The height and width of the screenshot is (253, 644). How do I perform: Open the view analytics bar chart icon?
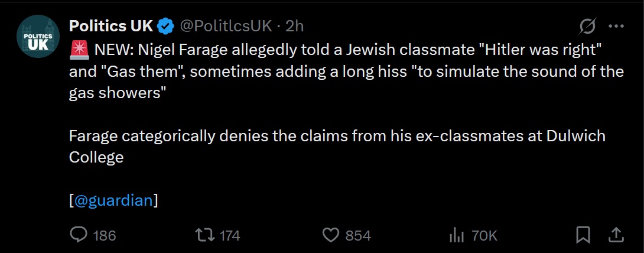coord(457,235)
